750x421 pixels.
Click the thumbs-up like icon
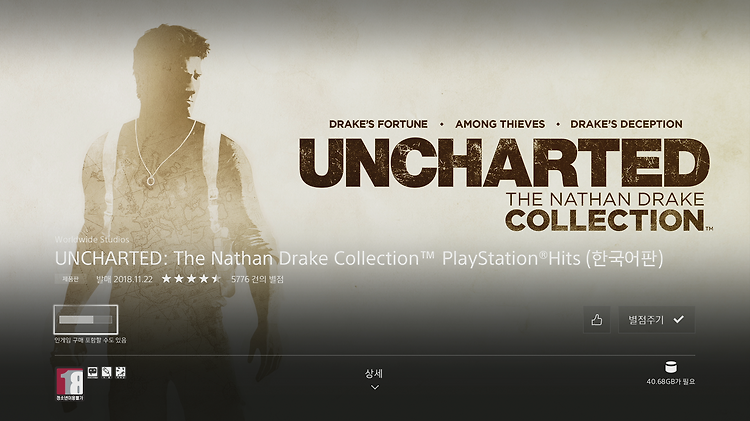coord(596,320)
